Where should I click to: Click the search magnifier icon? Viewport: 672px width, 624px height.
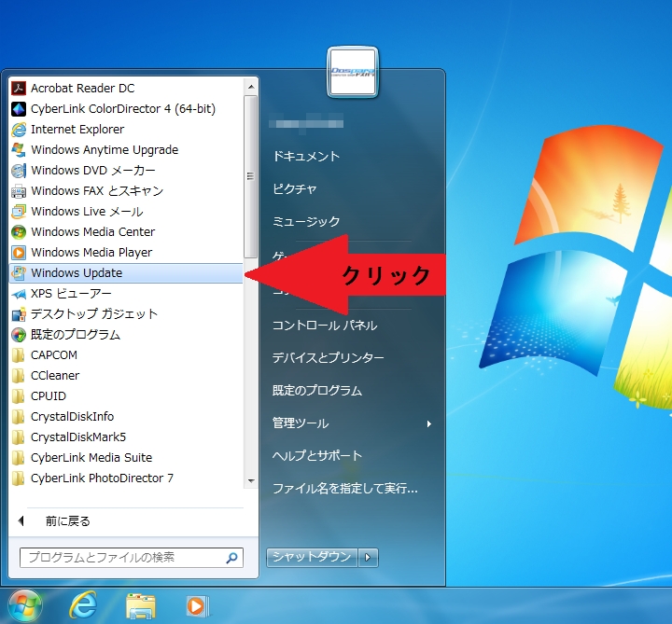pos(231,558)
